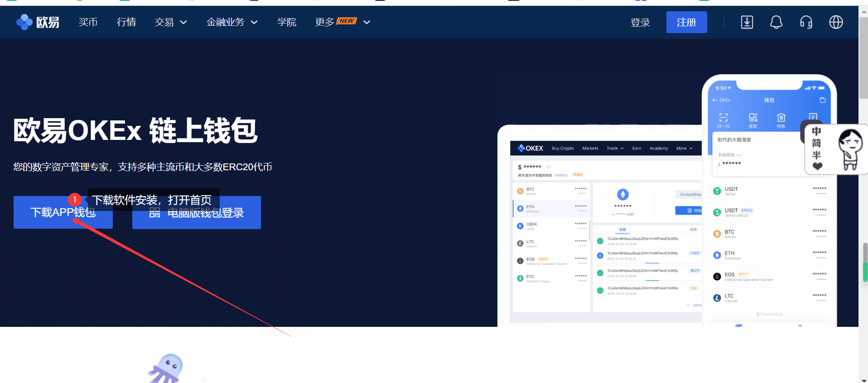Click the download app icon in the header
This screenshot has width=868, height=383.
pos(747,22)
